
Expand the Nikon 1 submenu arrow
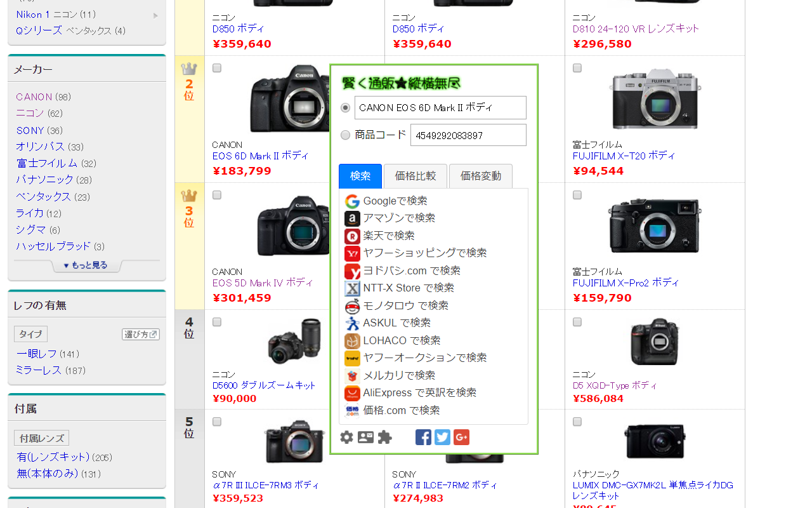[x=155, y=15]
